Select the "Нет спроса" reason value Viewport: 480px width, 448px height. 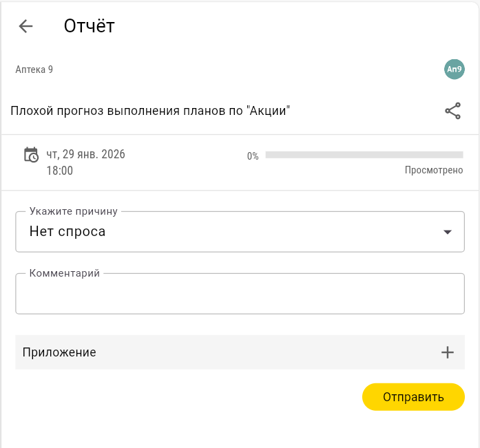pos(67,232)
